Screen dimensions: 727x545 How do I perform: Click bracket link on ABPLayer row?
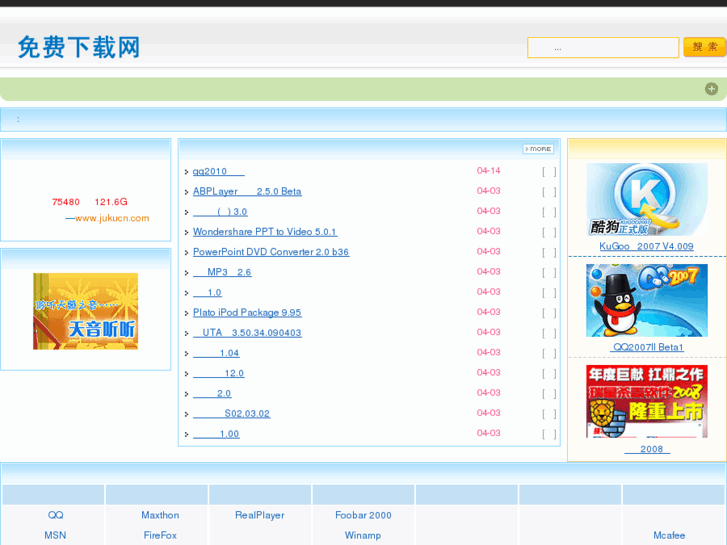[x=549, y=192]
